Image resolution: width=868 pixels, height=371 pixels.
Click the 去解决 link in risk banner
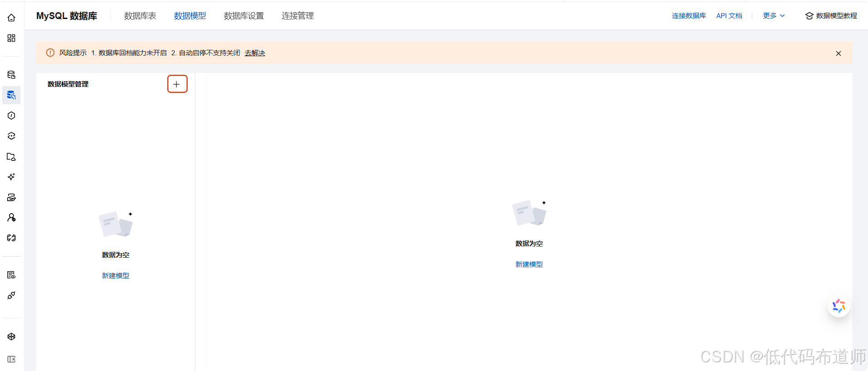pos(255,53)
